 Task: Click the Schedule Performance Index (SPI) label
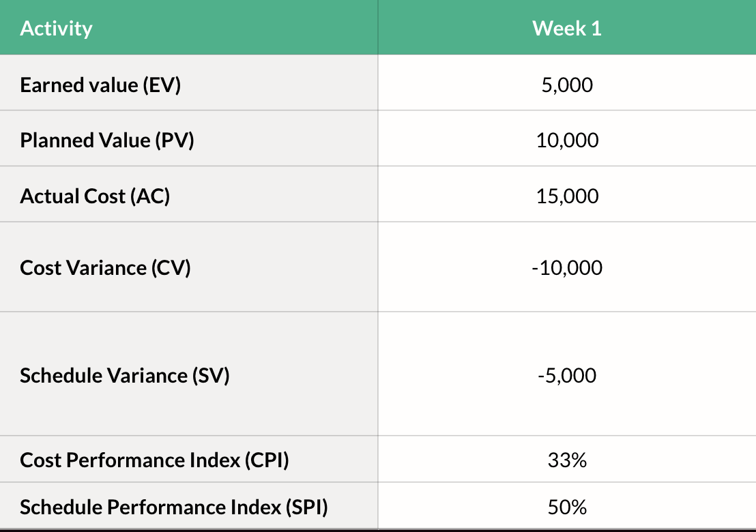174,507
